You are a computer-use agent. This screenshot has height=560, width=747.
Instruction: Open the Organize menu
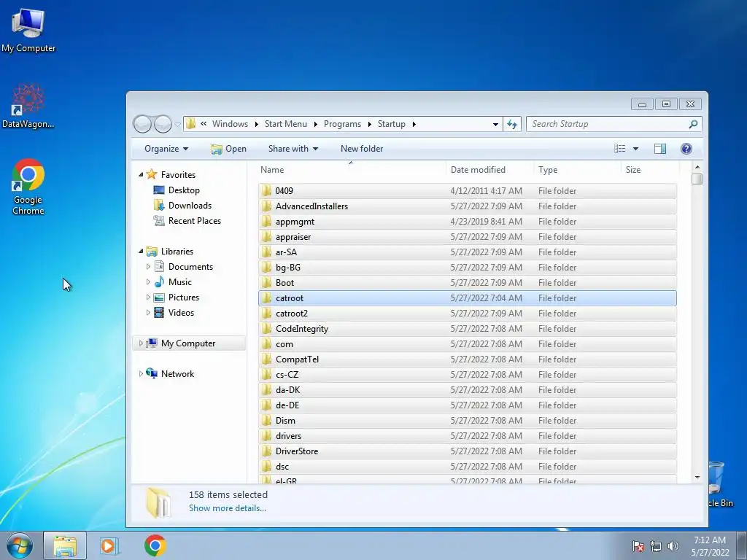tap(166, 149)
